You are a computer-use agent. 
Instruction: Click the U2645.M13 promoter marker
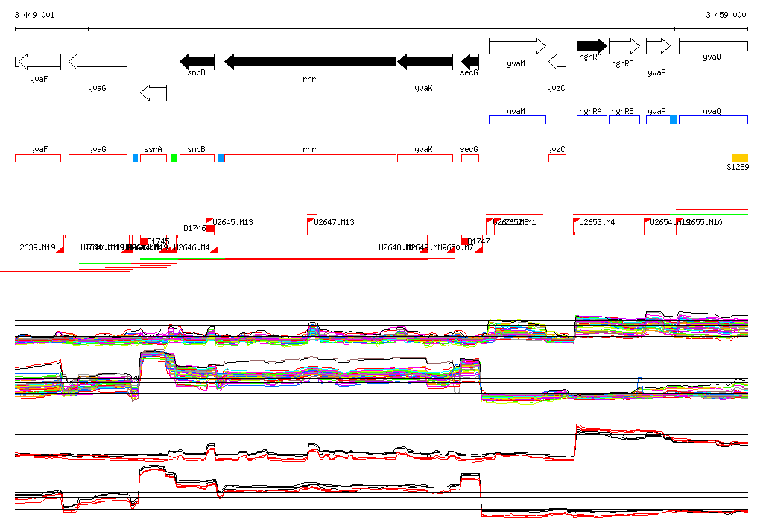[209, 221]
